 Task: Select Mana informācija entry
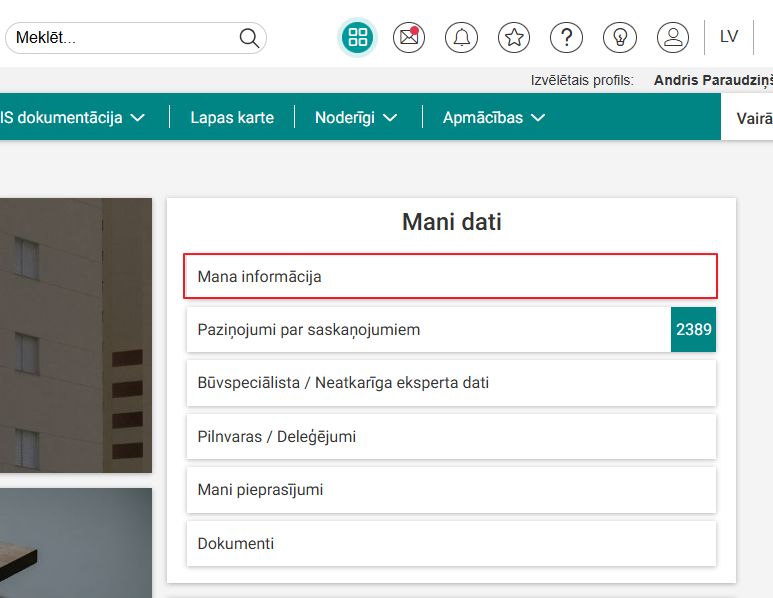(451, 276)
